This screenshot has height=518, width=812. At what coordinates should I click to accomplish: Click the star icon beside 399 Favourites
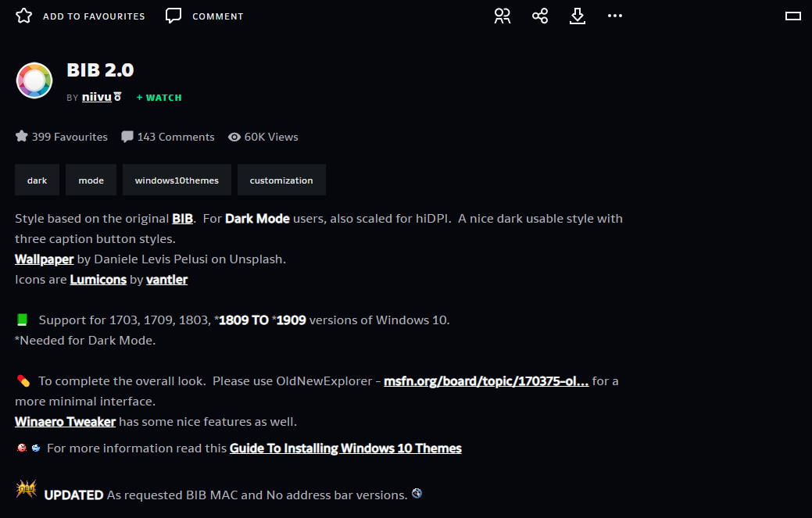(22, 136)
